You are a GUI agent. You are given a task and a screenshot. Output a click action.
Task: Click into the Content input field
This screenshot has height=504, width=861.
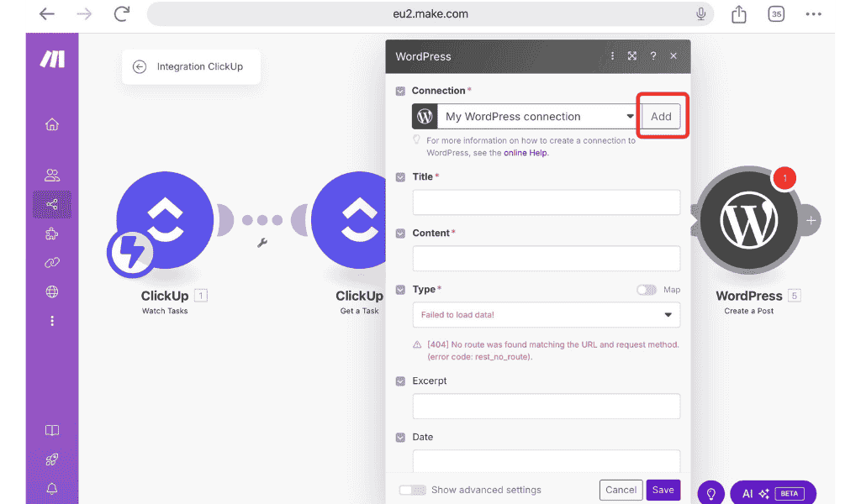click(x=547, y=259)
